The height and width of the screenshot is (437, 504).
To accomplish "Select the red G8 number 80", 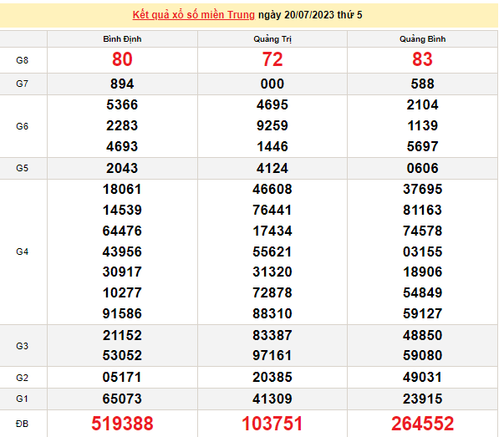I will click(x=122, y=59).
